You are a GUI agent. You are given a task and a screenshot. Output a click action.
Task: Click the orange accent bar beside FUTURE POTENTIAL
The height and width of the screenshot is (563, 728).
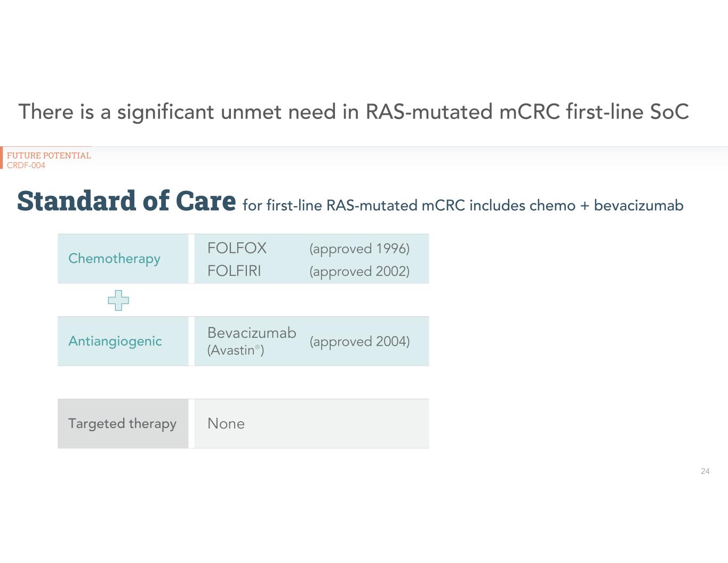2,158
